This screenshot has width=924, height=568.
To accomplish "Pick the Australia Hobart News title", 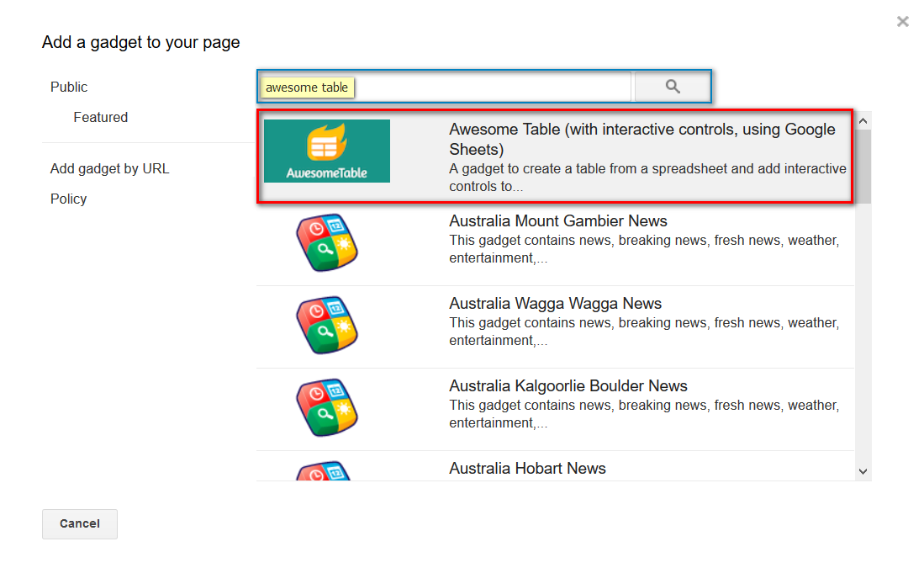I will [527, 469].
